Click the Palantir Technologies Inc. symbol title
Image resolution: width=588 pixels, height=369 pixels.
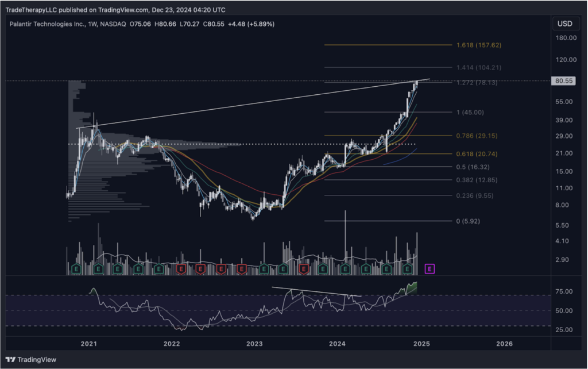point(49,24)
